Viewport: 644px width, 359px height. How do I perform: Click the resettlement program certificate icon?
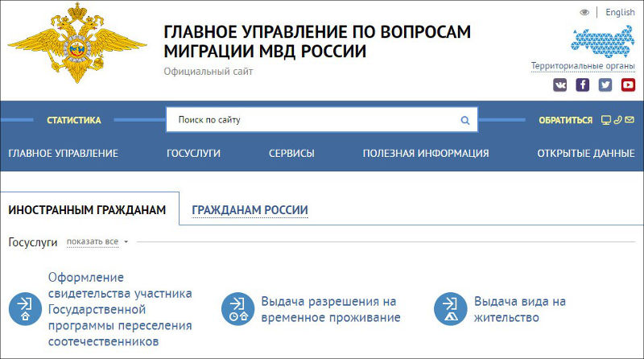coord(25,309)
